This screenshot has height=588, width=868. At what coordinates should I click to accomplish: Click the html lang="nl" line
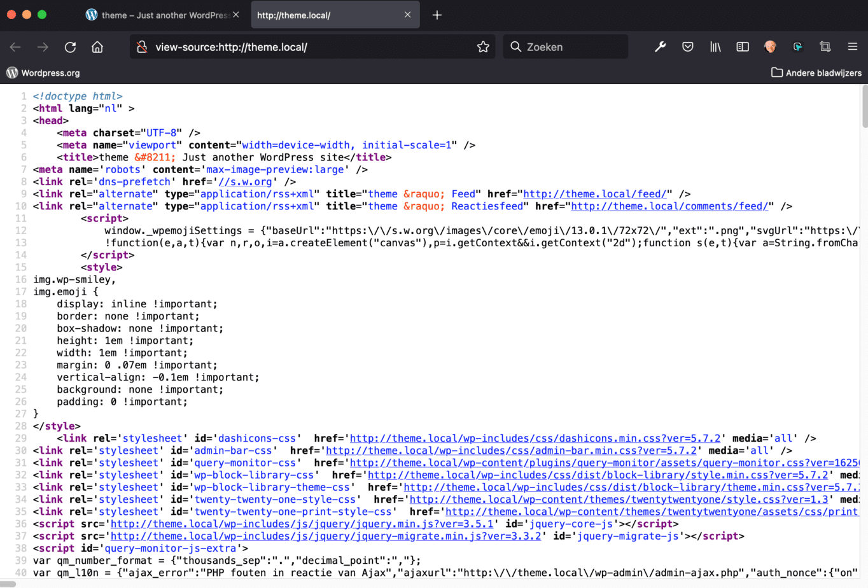84,108
